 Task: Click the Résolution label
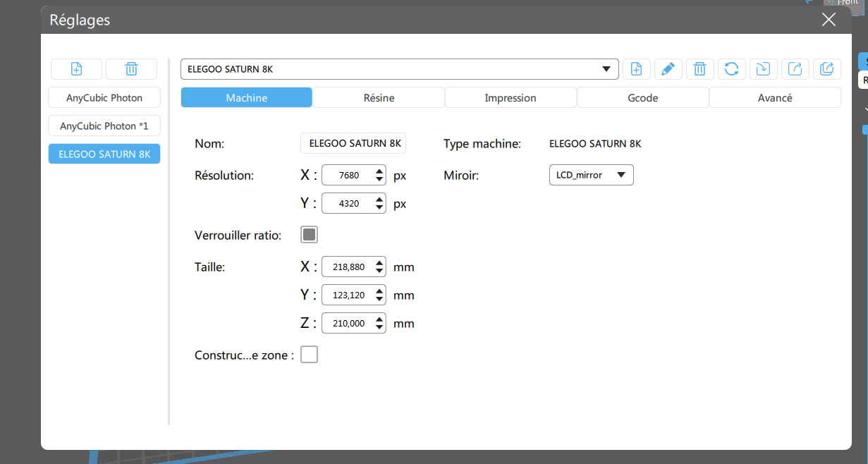[224, 176]
